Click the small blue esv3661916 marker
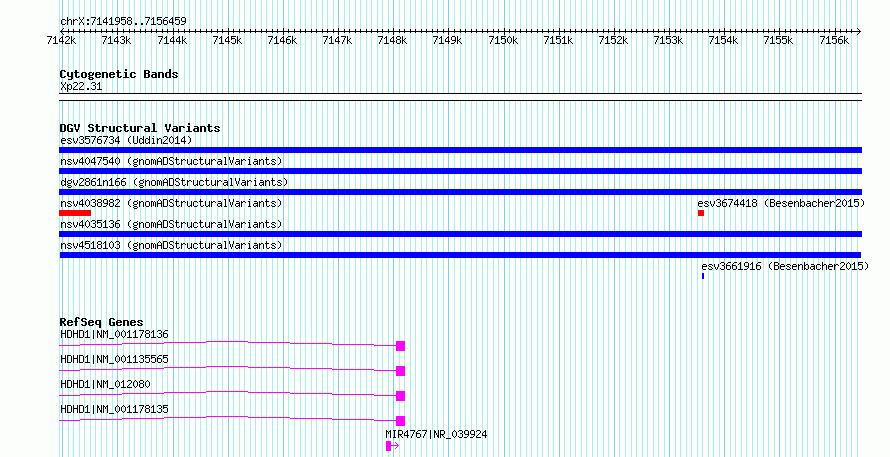This screenshot has width=890, height=457. [x=703, y=276]
